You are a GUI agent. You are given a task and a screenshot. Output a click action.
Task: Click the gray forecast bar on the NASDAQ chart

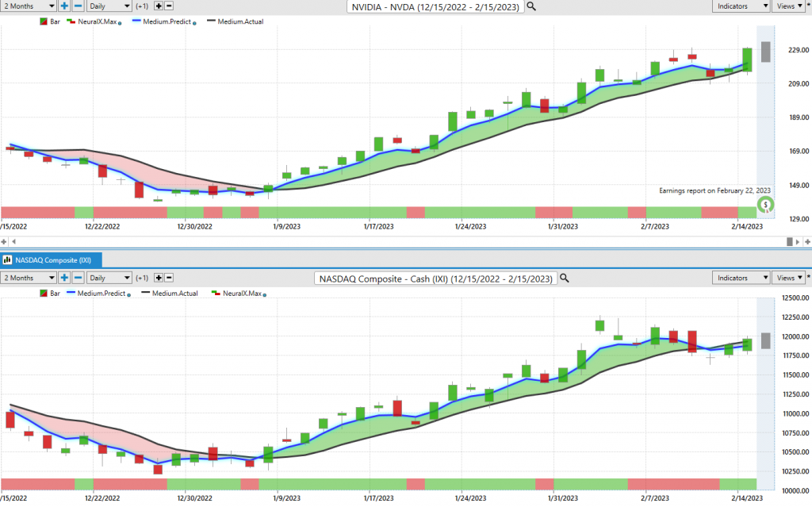tap(765, 340)
